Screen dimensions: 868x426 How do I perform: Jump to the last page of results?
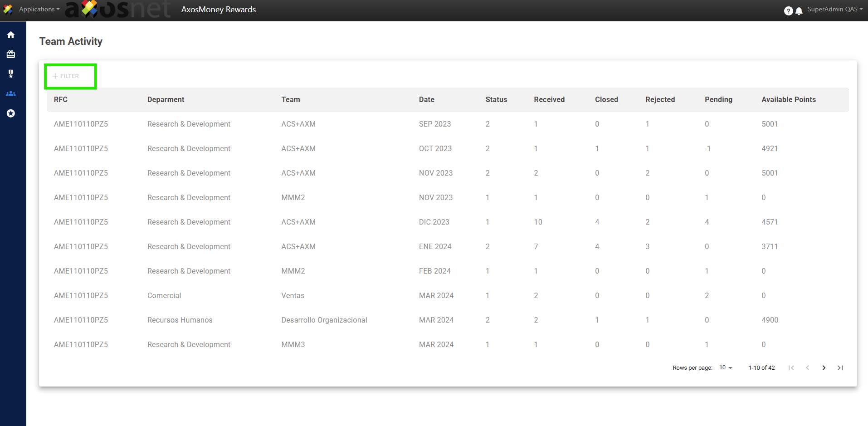pos(840,368)
